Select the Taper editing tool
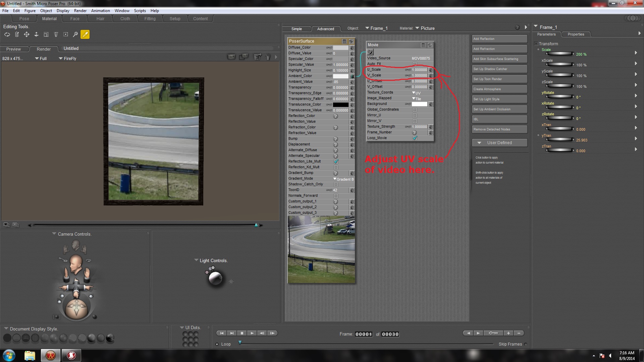 click(x=56, y=35)
